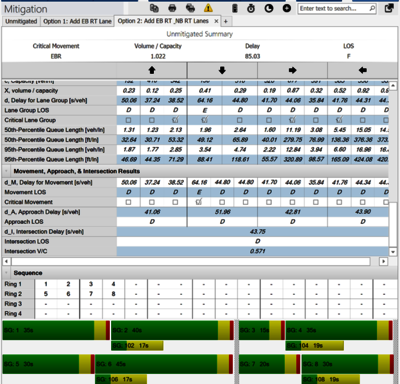Select signal group SG: 6 45s bar
Image resolution: width=400 pixels, height=384 pixels.
[x=164, y=364]
